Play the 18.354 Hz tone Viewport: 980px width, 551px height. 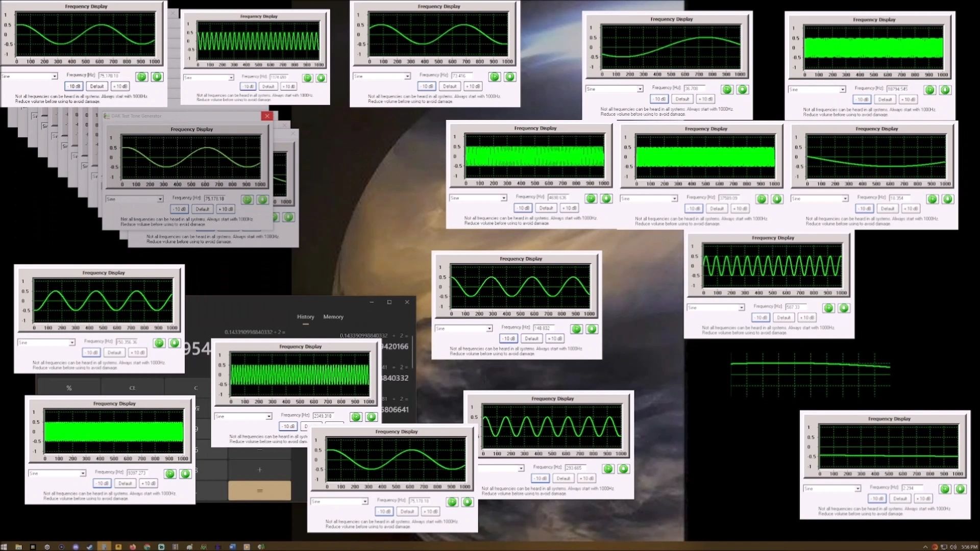pos(932,199)
